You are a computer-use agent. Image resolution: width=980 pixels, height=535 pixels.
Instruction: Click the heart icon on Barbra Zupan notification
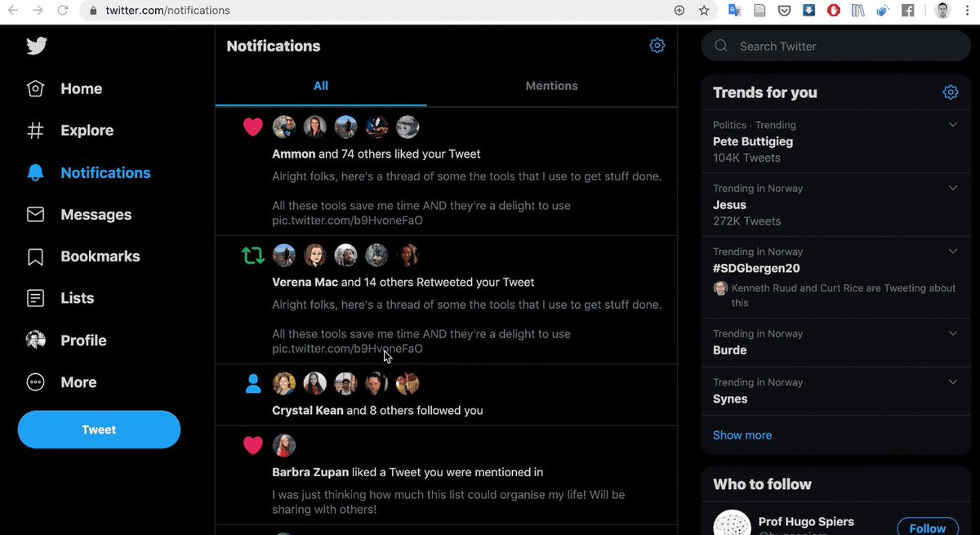coord(253,445)
